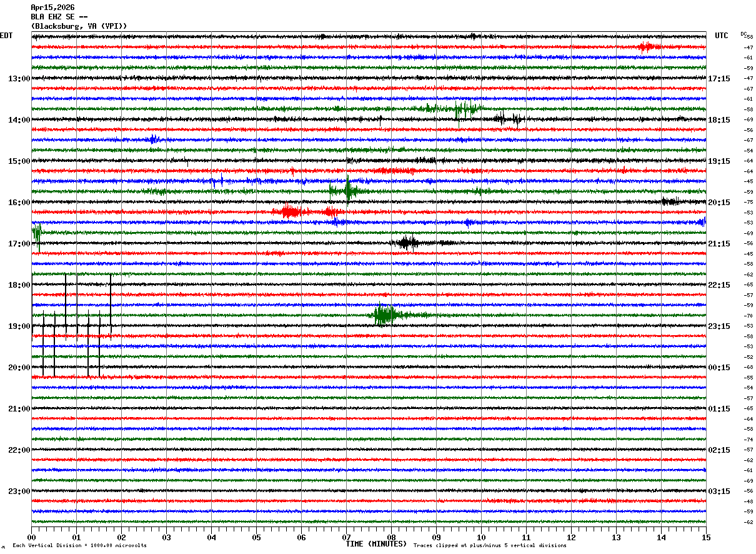756x554 pixels.
Task: Click minute tick label 14 on time axis
Action: click(661, 538)
